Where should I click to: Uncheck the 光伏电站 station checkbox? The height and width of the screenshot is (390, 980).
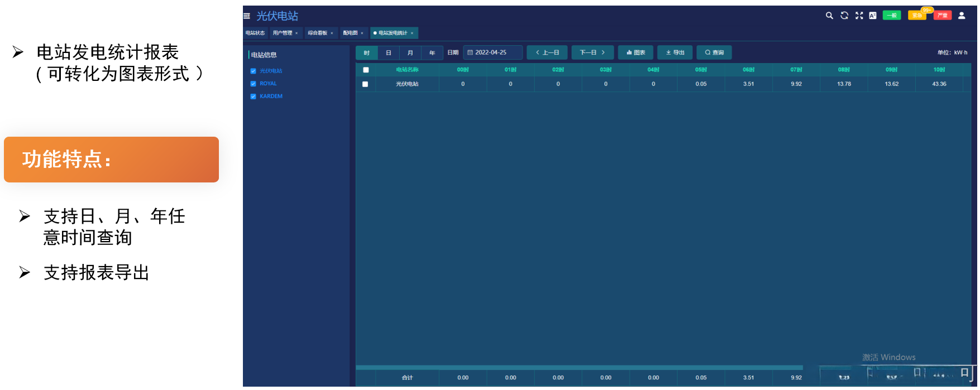pyautogui.click(x=253, y=71)
